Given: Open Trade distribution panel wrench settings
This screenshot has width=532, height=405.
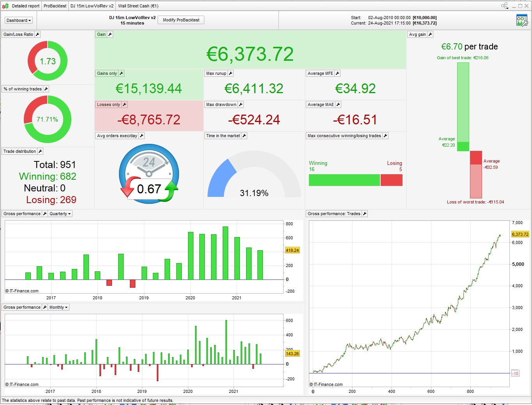Looking at the screenshot, I should [40, 151].
